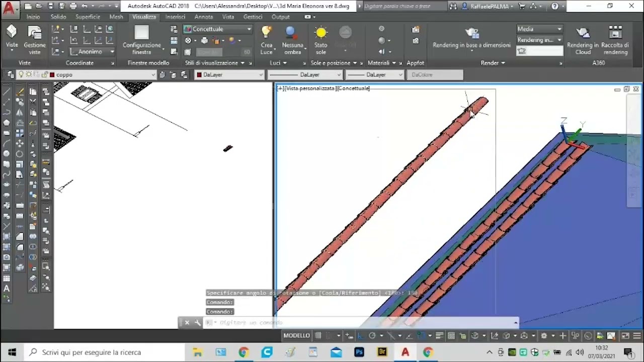Image resolution: width=644 pixels, height=362 pixels.
Task: Toggle lineweight display in status bar
Action: (439, 335)
